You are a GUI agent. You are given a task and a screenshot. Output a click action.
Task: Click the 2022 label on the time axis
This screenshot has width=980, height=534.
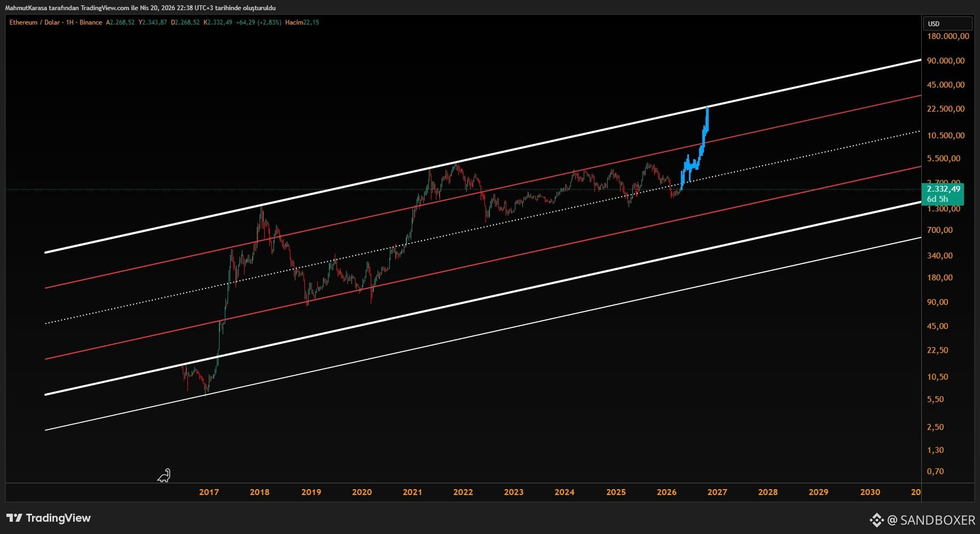(x=463, y=492)
